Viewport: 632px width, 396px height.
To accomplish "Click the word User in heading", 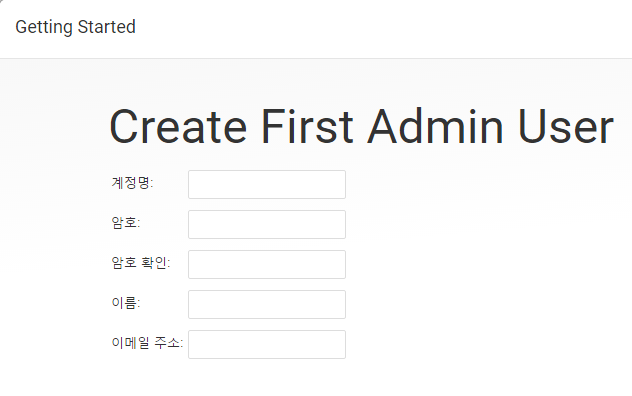I will coord(566,126).
